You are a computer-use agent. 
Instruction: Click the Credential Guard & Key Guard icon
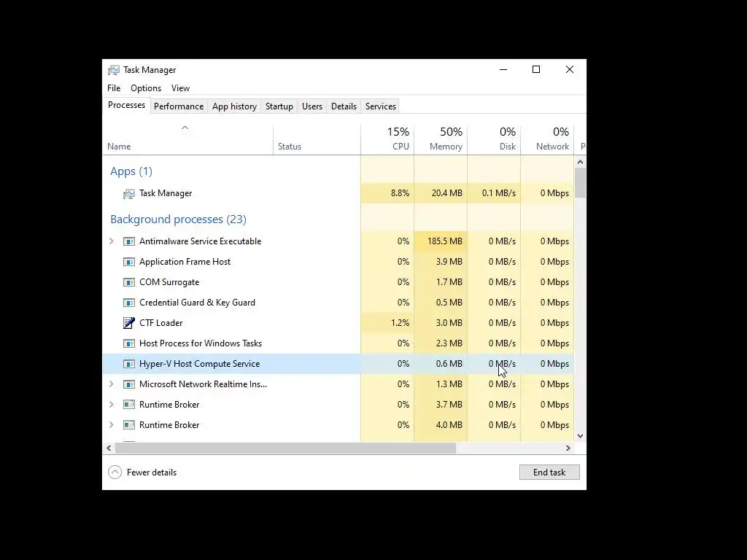tap(128, 303)
